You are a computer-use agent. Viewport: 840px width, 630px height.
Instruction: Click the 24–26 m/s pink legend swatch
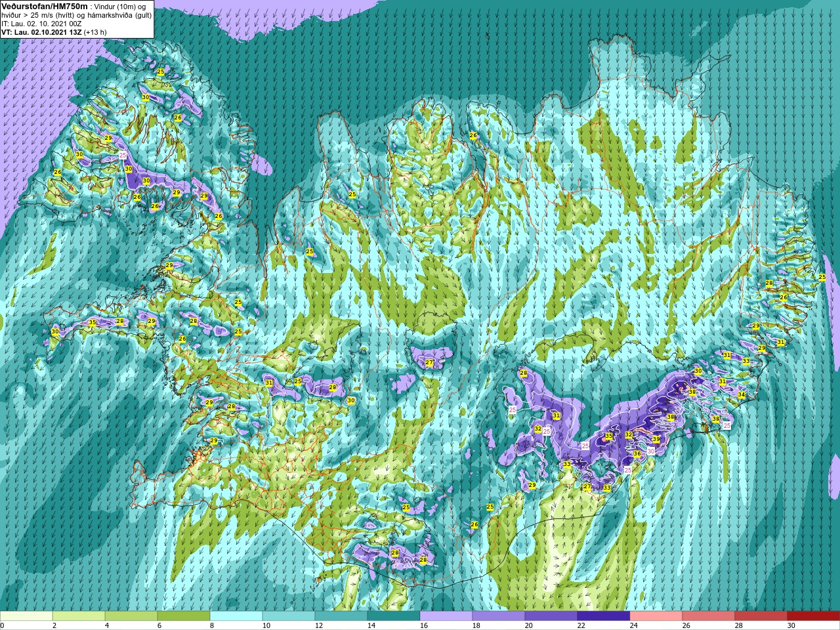tap(656, 616)
